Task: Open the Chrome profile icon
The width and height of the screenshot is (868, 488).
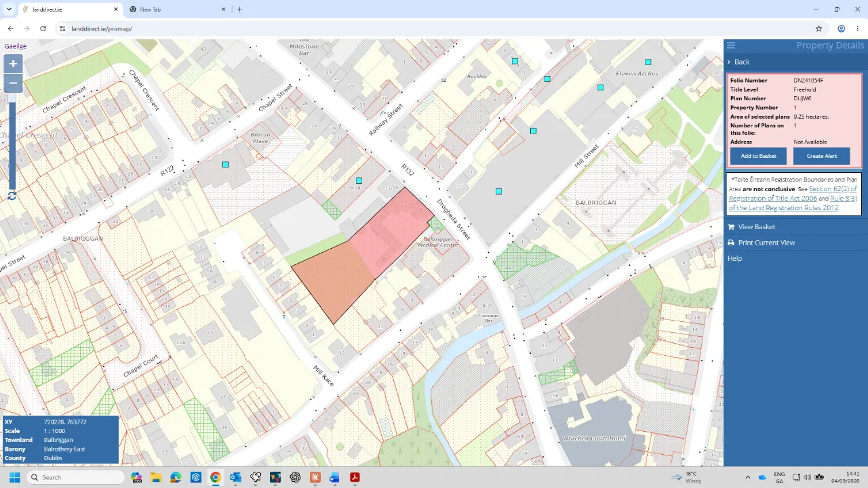Action: point(841,28)
